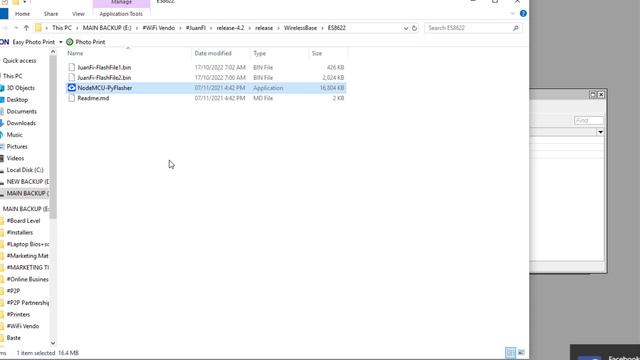Open the View ribbon tab

pos(78,14)
